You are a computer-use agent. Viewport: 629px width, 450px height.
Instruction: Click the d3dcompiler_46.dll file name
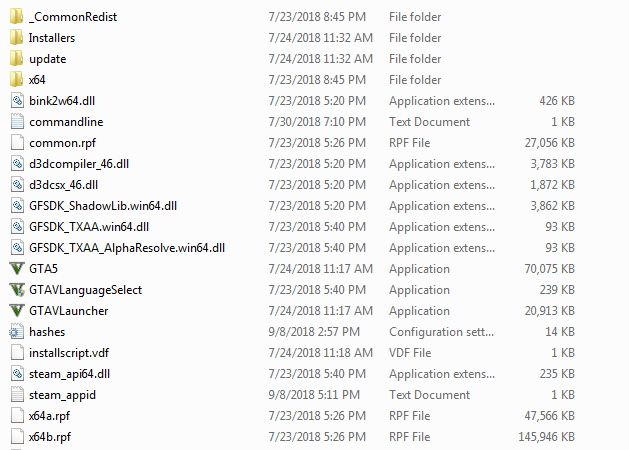coord(79,164)
